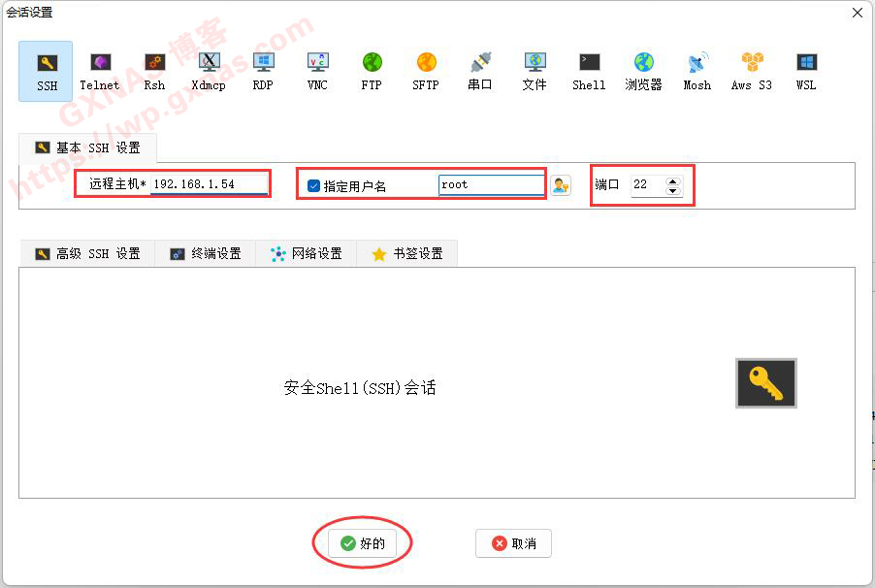Screen dimensions: 875x588
Task: Switch to the 终端设置 tab
Action: pyautogui.click(x=206, y=253)
